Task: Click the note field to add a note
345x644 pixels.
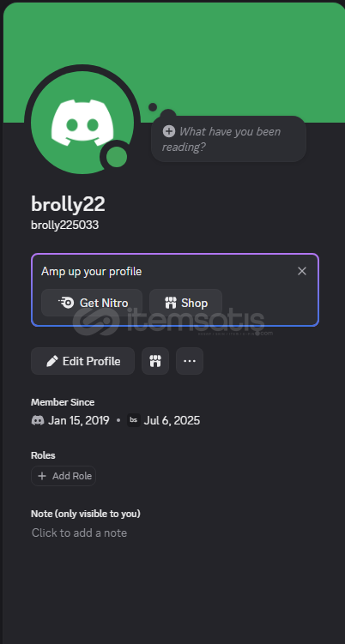Action: pyautogui.click(x=79, y=533)
